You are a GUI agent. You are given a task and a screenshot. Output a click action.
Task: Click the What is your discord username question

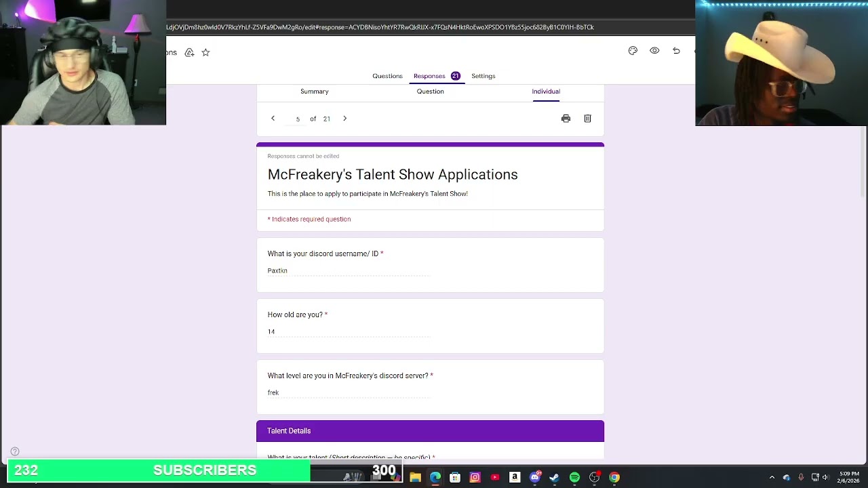coord(325,253)
